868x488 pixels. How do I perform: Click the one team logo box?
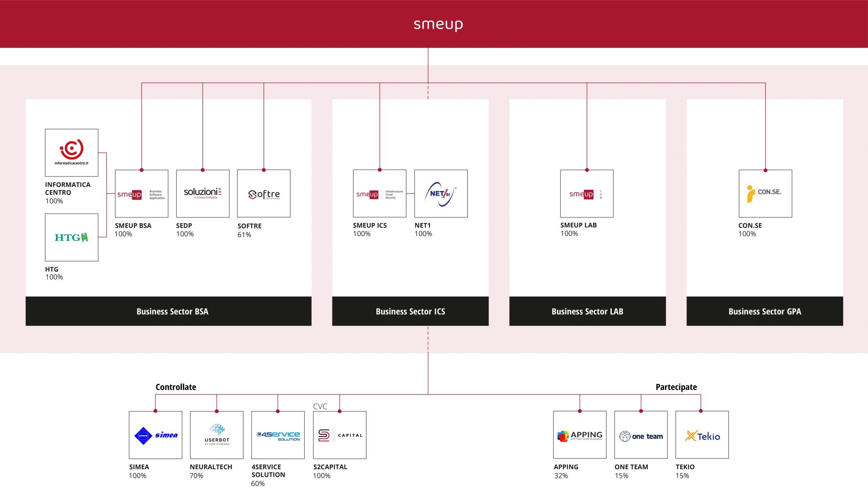tap(641, 435)
